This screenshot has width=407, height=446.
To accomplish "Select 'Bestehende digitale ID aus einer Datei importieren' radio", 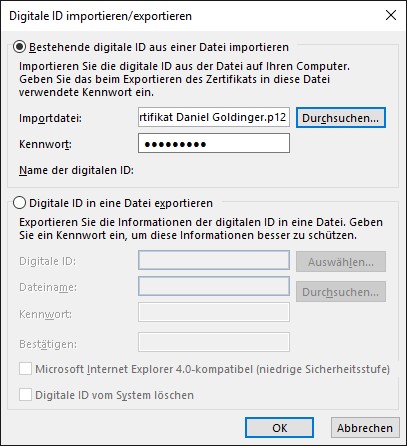I will (x=19, y=47).
